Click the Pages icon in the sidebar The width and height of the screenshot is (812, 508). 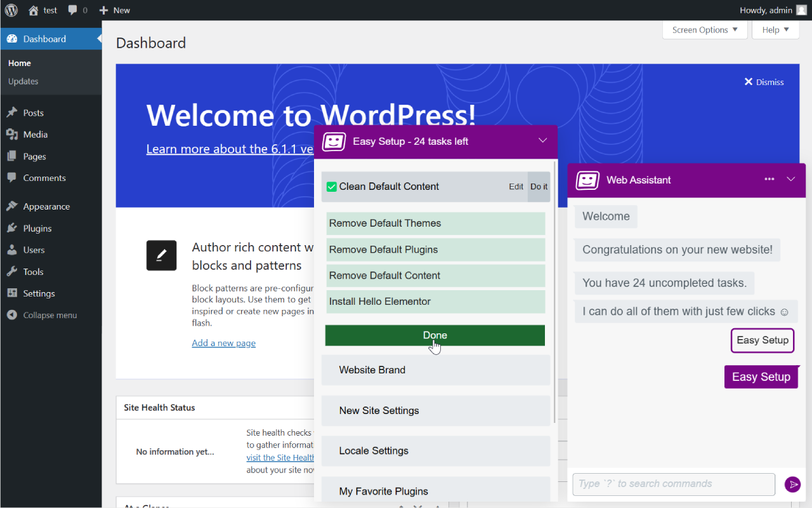point(12,156)
